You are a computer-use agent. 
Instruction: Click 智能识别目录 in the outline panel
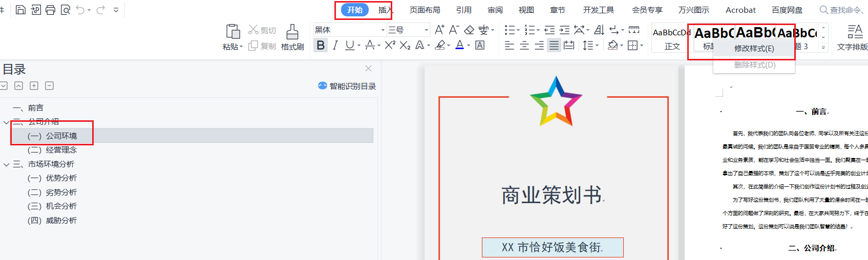click(x=347, y=86)
